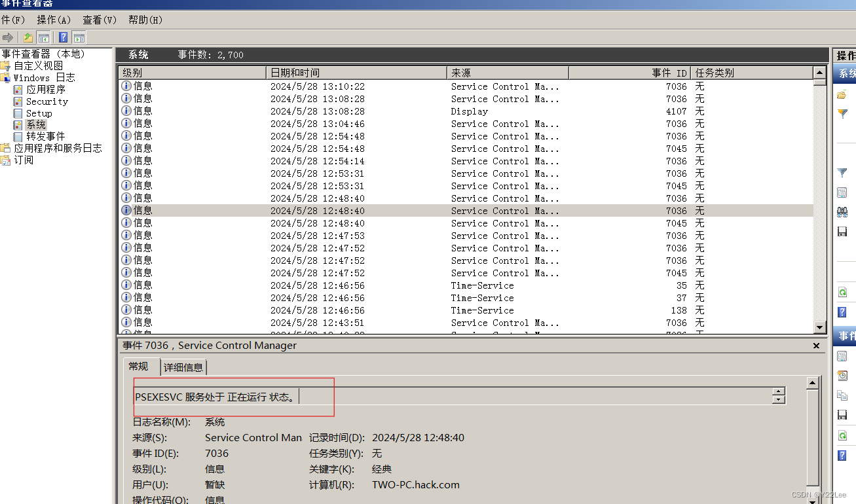Click the Up one level folder icon

pos(28,37)
